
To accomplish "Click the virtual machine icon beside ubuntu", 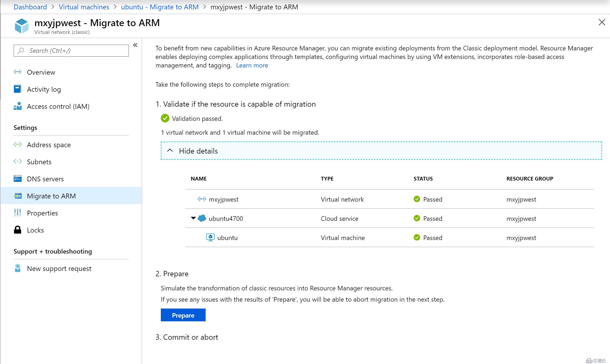I will click(210, 237).
